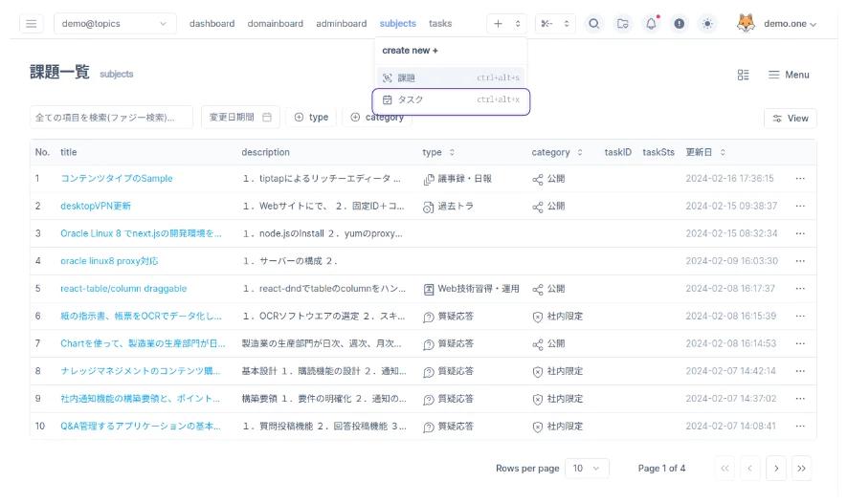
Task: Click the Web技術習得・運用 type cell
Action: point(471,289)
